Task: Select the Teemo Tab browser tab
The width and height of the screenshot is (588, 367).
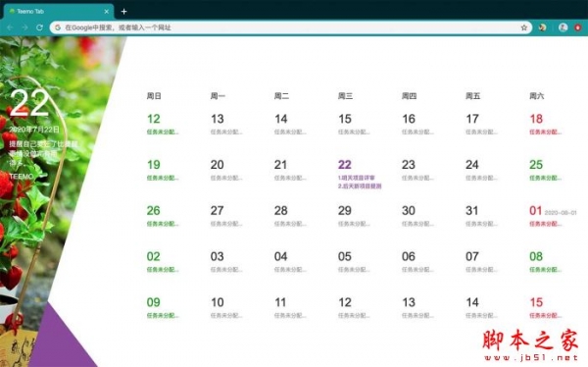Action: click(x=59, y=12)
